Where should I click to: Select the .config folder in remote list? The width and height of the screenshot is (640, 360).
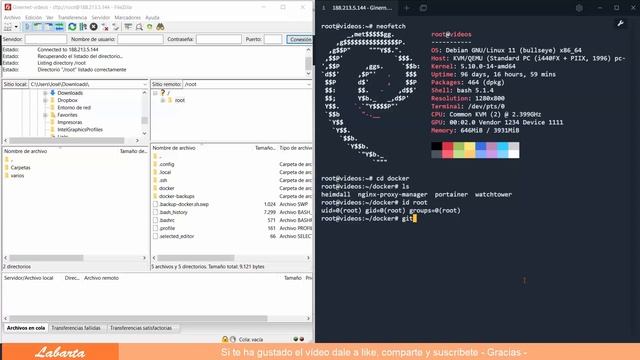(x=167, y=164)
